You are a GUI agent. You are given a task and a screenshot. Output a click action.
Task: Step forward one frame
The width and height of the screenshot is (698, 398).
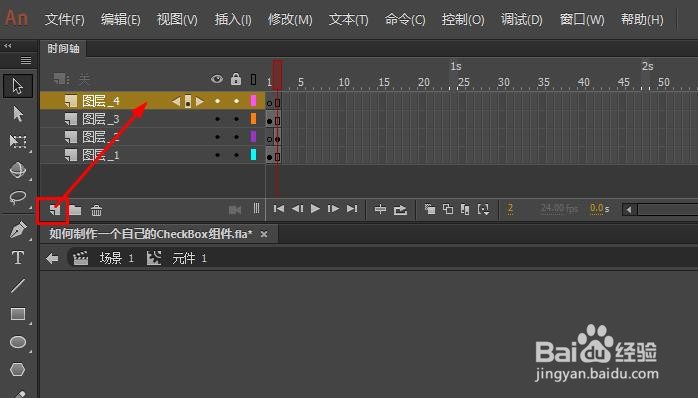(x=333, y=208)
